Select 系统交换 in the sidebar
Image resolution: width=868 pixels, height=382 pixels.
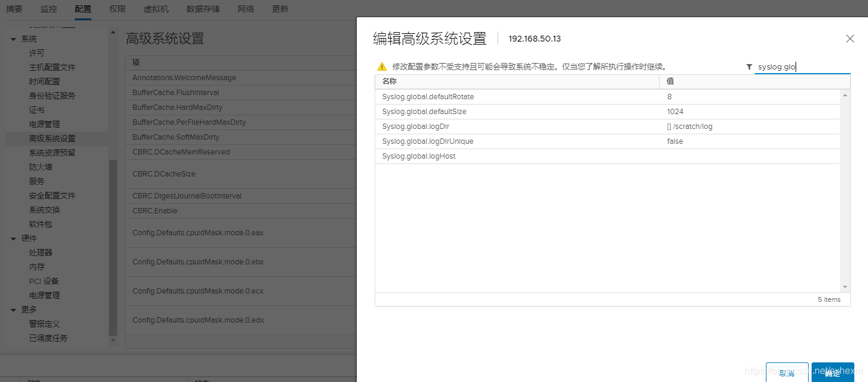click(45, 210)
